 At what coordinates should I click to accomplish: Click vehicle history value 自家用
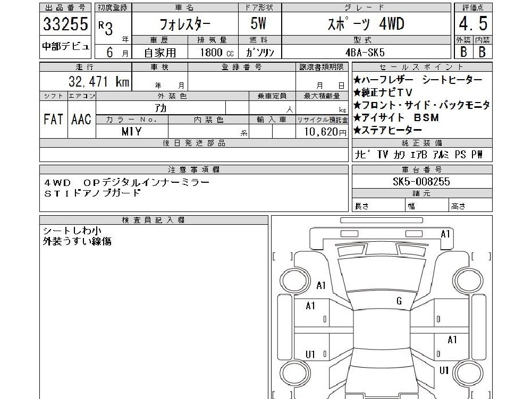pos(160,53)
